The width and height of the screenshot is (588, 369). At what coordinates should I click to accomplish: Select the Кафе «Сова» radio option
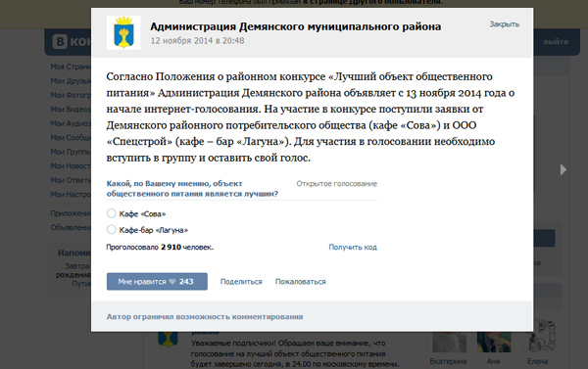112,213
